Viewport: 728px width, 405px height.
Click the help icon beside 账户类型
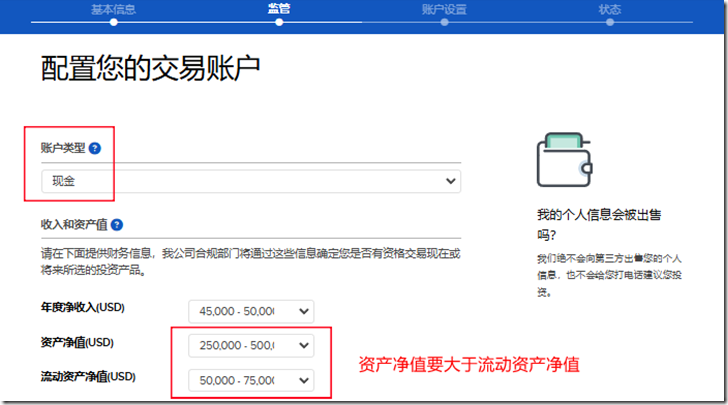tap(95, 148)
